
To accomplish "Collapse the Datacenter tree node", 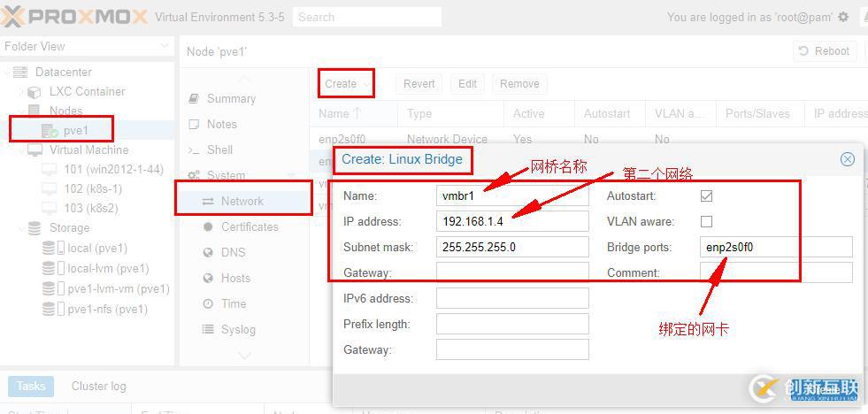I will point(7,72).
